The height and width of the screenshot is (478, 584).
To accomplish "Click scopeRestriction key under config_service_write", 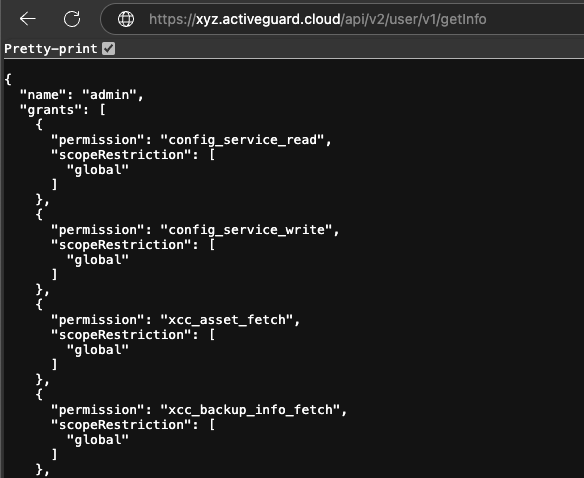I will pyautogui.click(x=121, y=245).
